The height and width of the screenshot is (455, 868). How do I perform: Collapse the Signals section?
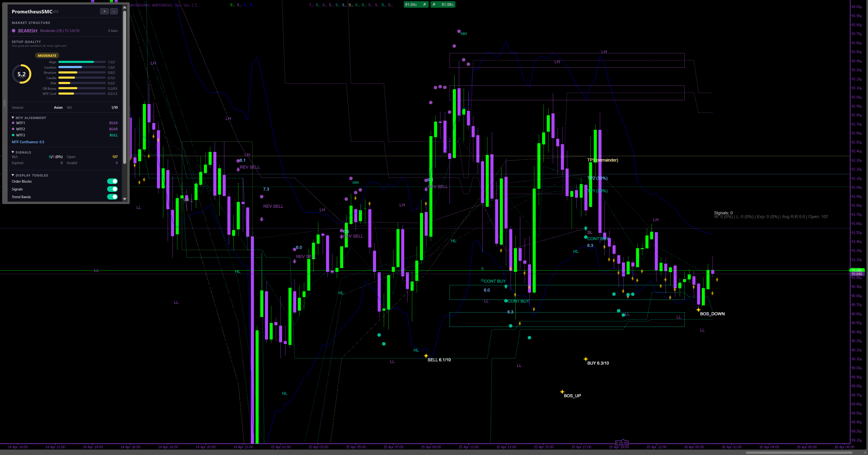[x=13, y=152]
